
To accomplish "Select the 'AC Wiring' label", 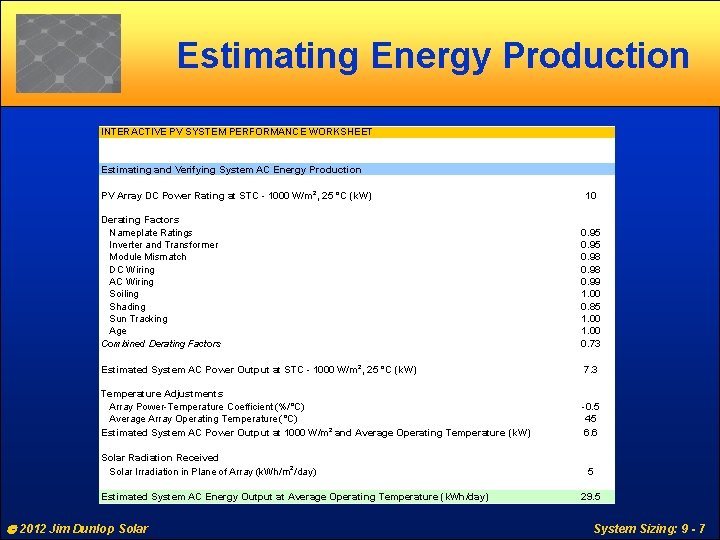I will click(x=131, y=282).
